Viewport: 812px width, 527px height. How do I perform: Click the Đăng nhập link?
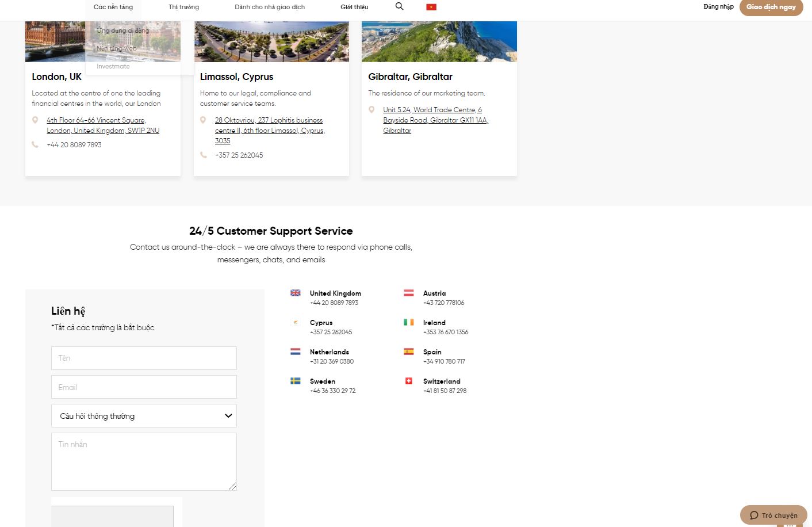[718, 7]
